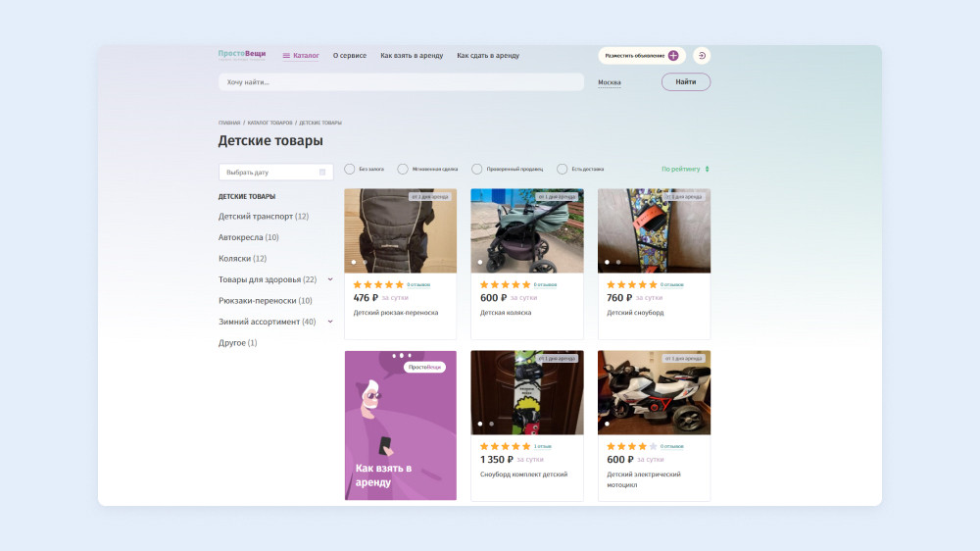Screen dimensions: 980x551
Task: Open the Сноуборд комплект детский photo
Action: tap(527, 393)
